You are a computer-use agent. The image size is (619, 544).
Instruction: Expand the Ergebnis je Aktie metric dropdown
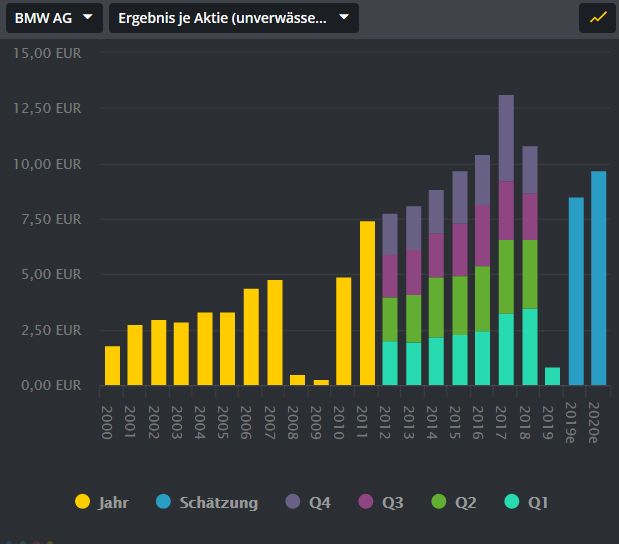click(x=233, y=18)
